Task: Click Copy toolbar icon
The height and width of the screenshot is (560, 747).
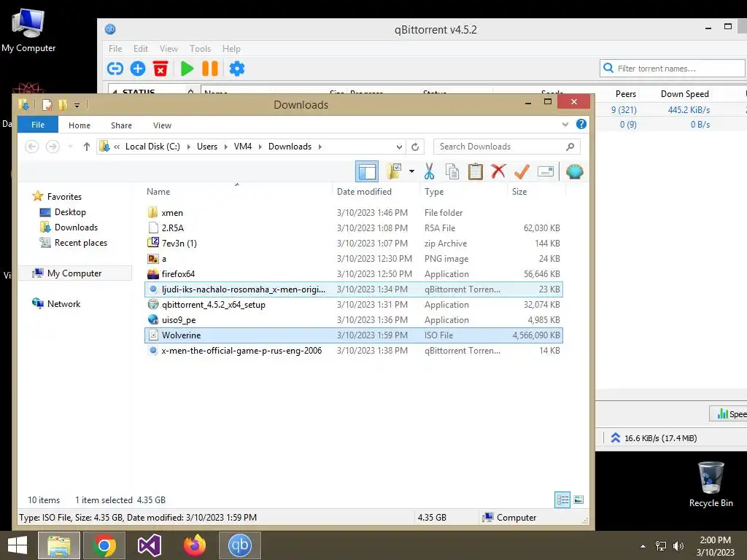Action: 452,171
